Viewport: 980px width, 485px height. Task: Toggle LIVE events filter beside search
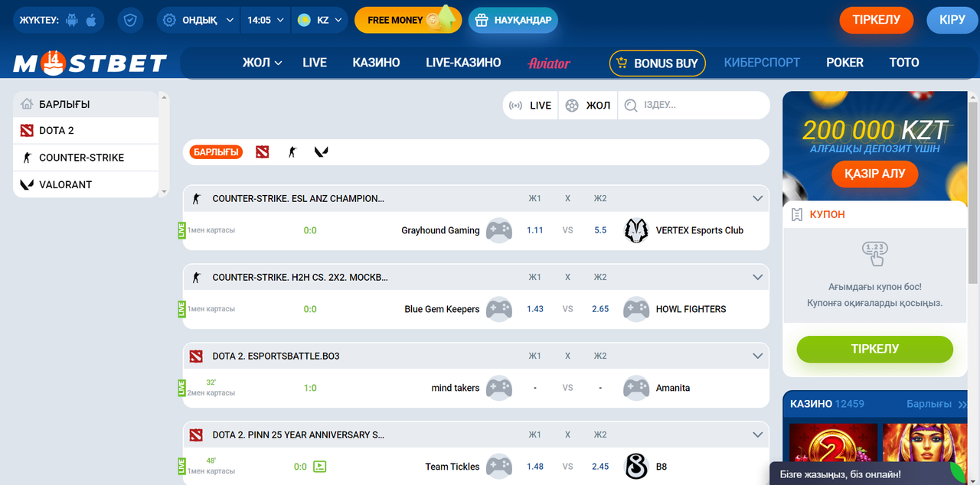click(x=531, y=106)
